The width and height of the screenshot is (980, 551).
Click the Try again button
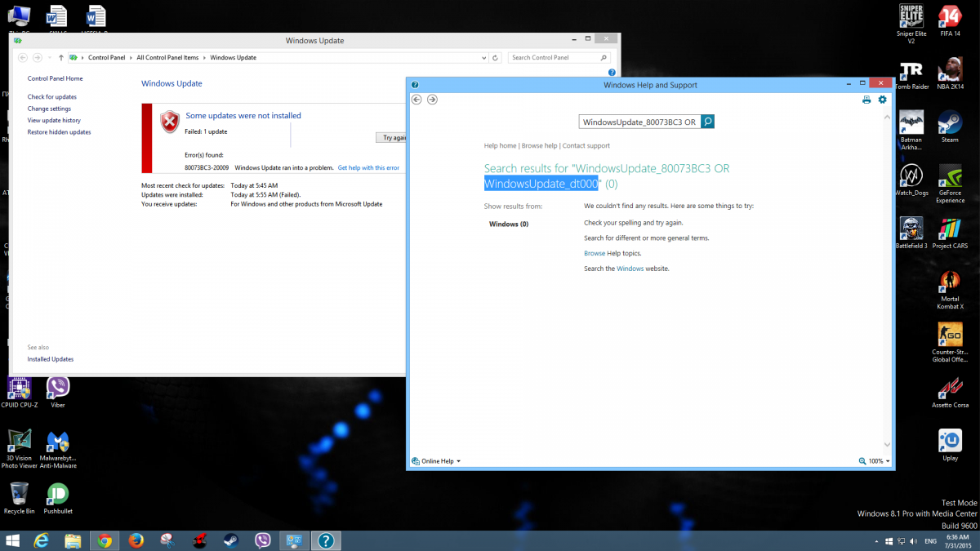click(x=392, y=137)
